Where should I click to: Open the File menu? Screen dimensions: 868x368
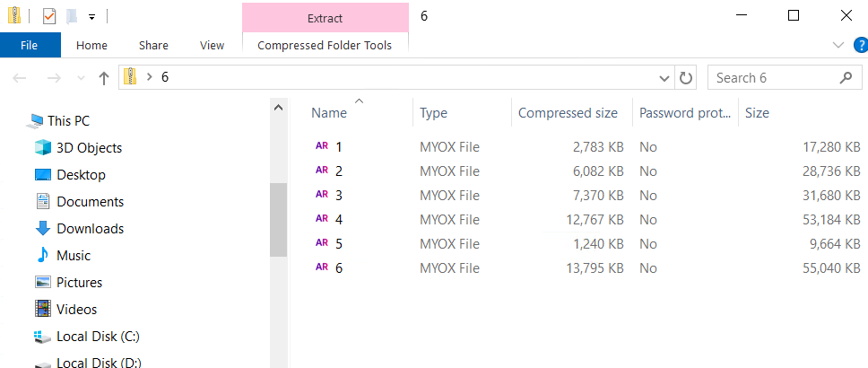coord(30,45)
